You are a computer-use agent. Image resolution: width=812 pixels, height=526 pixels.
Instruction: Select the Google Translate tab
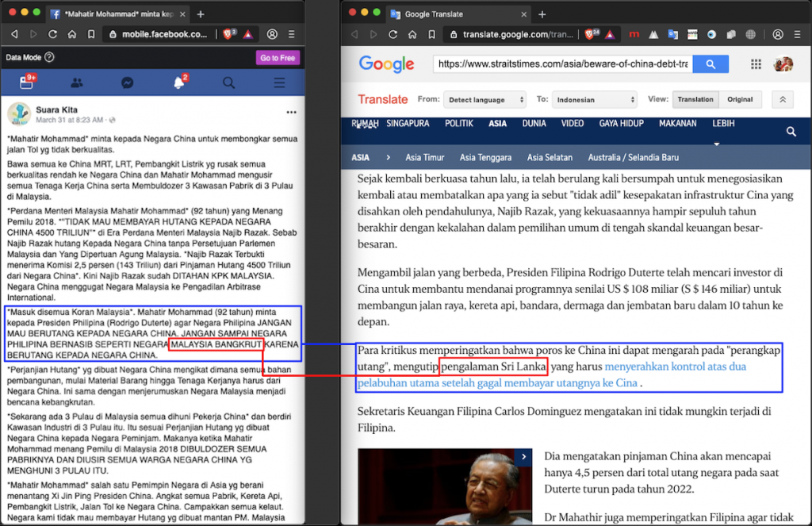pyautogui.click(x=459, y=14)
